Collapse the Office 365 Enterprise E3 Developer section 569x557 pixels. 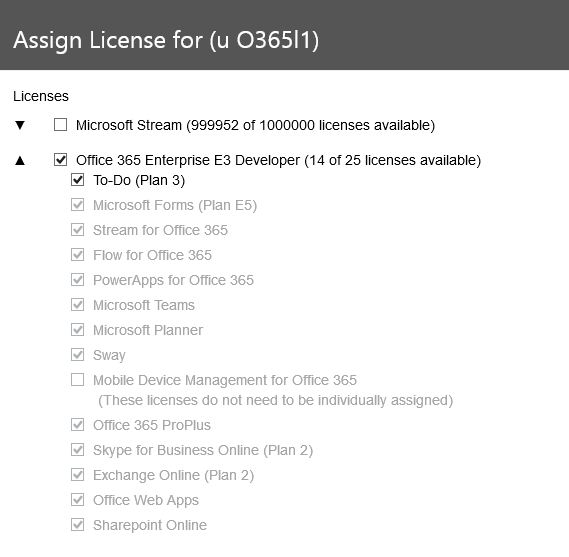[20, 160]
